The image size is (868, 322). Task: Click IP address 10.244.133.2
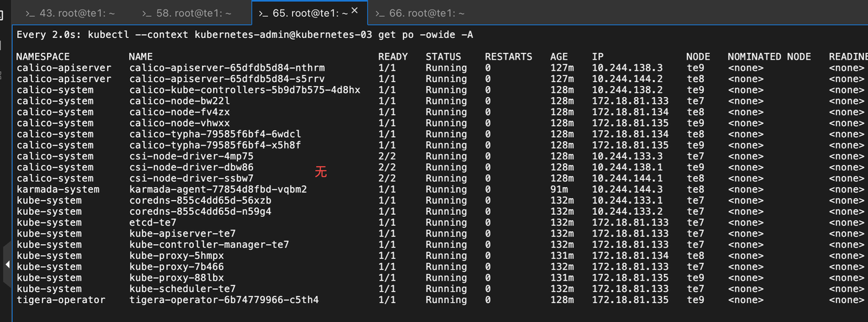pos(627,212)
